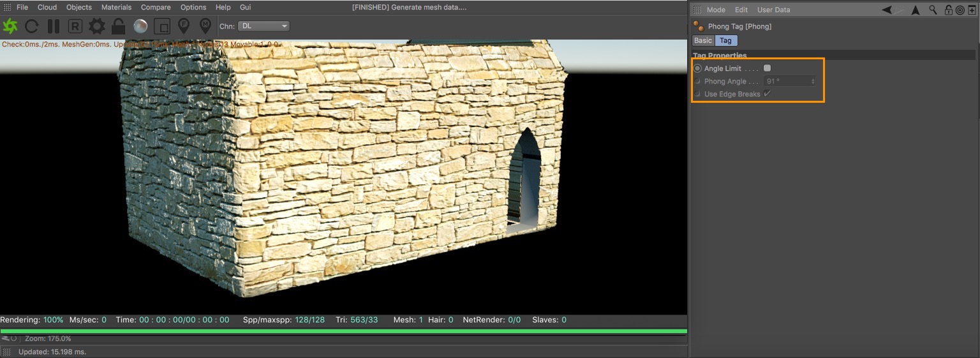
Task: Click the magnifier search icon in attribute manager
Action: pyautogui.click(x=933, y=10)
